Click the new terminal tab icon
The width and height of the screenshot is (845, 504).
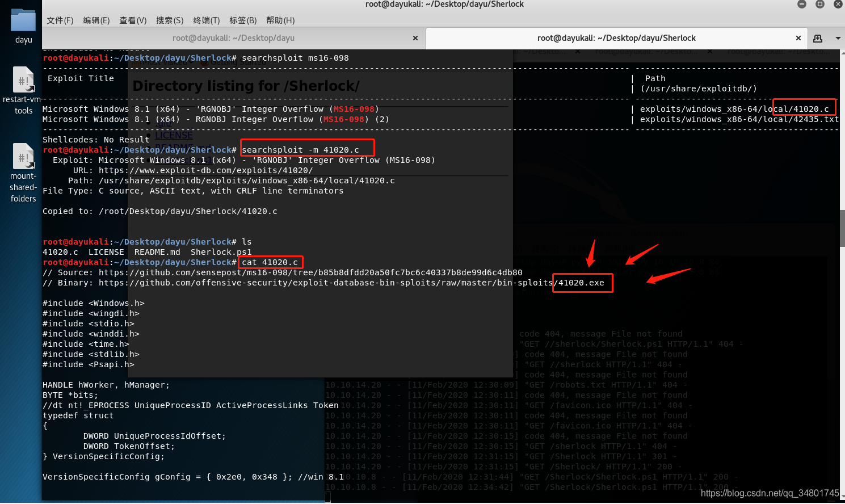(x=818, y=38)
